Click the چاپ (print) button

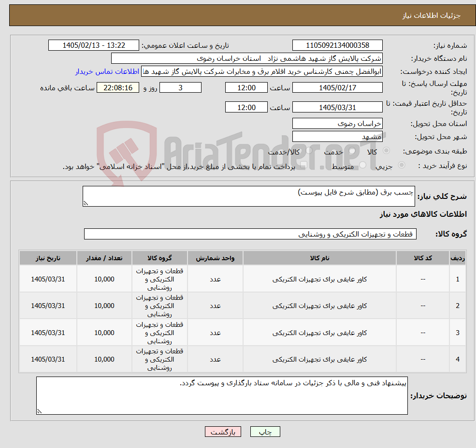(x=265, y=432)
